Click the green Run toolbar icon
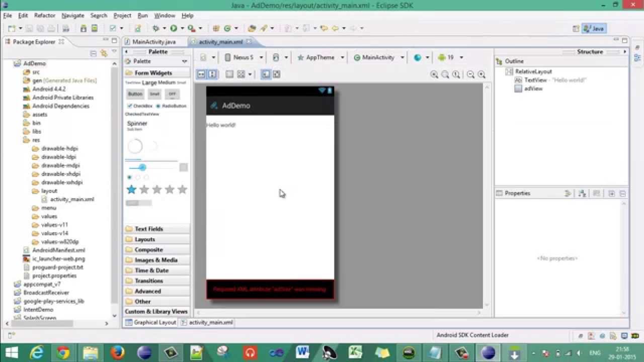644x362 pixels. pyautogui.click(x=174, y=29)
